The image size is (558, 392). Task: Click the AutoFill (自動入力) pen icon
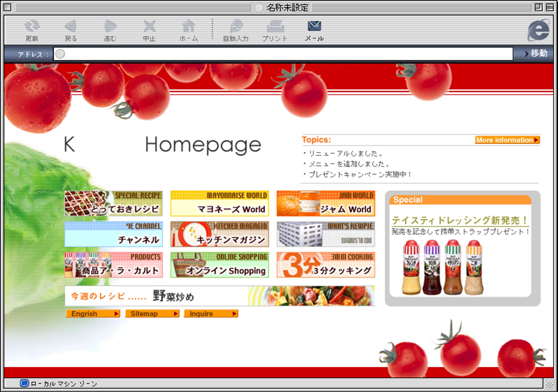(236, 26)
